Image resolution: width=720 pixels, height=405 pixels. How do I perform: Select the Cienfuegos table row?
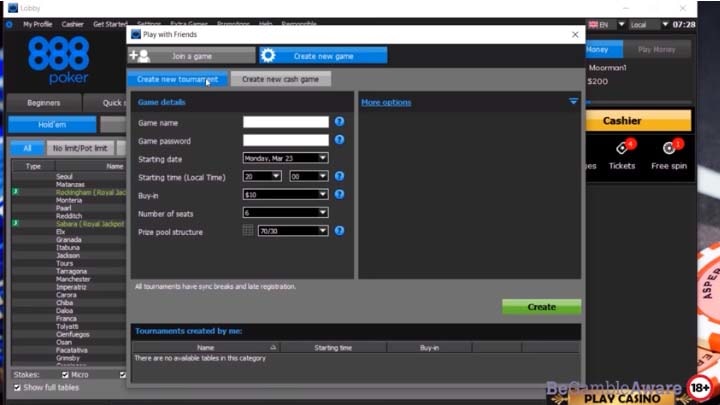coord(69,334)
